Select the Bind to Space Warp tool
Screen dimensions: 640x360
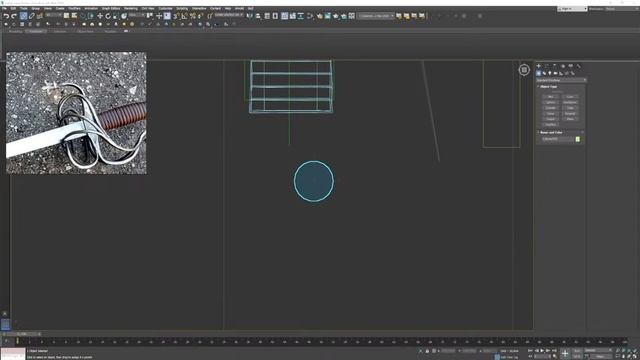(40, 16)
